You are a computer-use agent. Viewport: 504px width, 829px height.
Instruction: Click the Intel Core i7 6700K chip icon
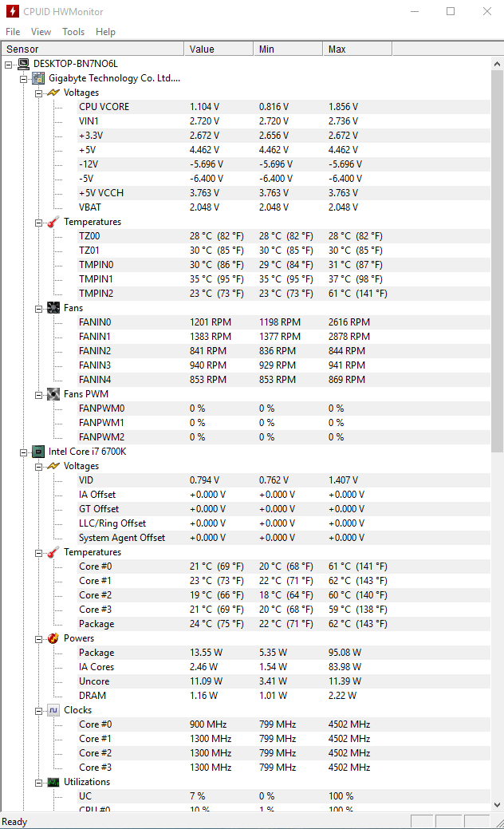click(x=38, y=452)
